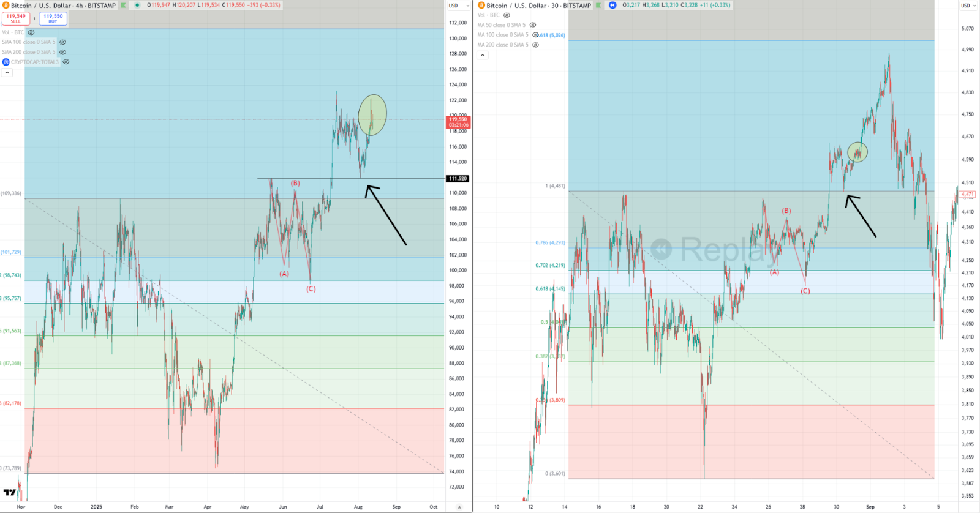The width and height of the screenshot is (980, 513).
Task: Select the MA 50 close indicator label
Action: point(502,25)
